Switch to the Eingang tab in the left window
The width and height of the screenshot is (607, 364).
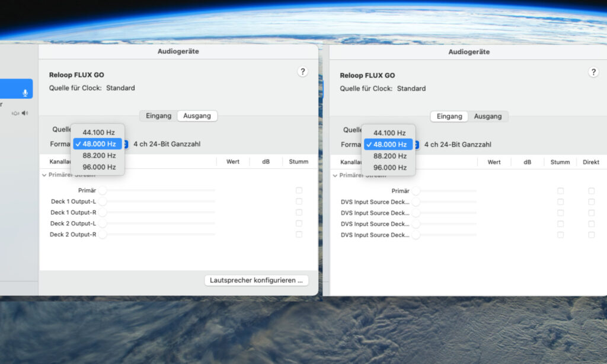(158, 116)
